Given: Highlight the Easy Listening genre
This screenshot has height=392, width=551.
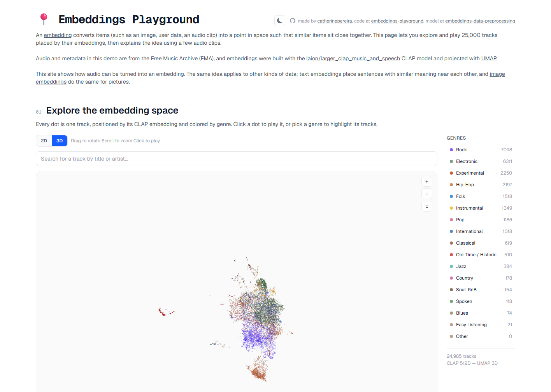Looking at the screenshot, I should 481,325.
